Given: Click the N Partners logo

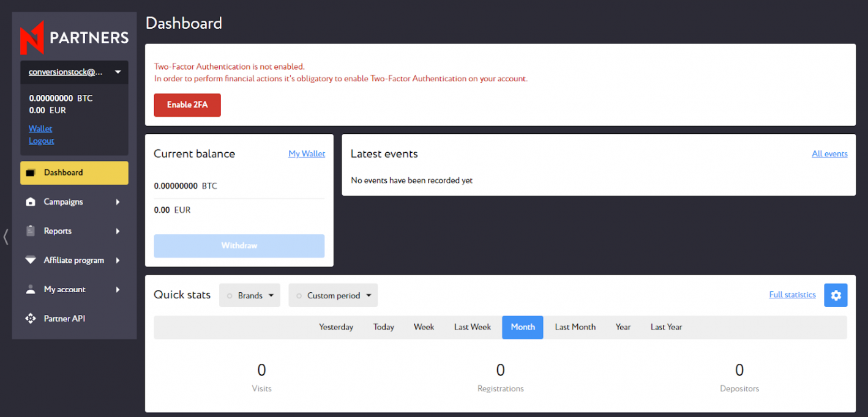Looking at the screenshot, I should click(x=75, y=38).
